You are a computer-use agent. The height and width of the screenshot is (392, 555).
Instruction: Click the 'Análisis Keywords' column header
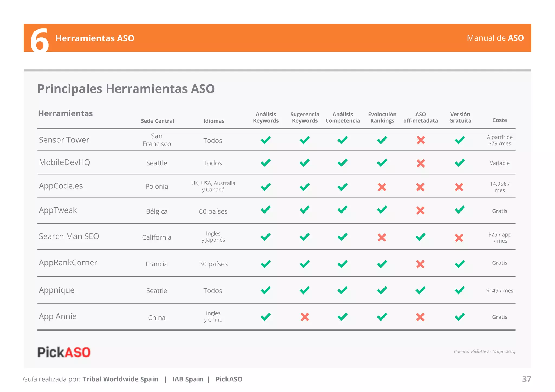266,117
